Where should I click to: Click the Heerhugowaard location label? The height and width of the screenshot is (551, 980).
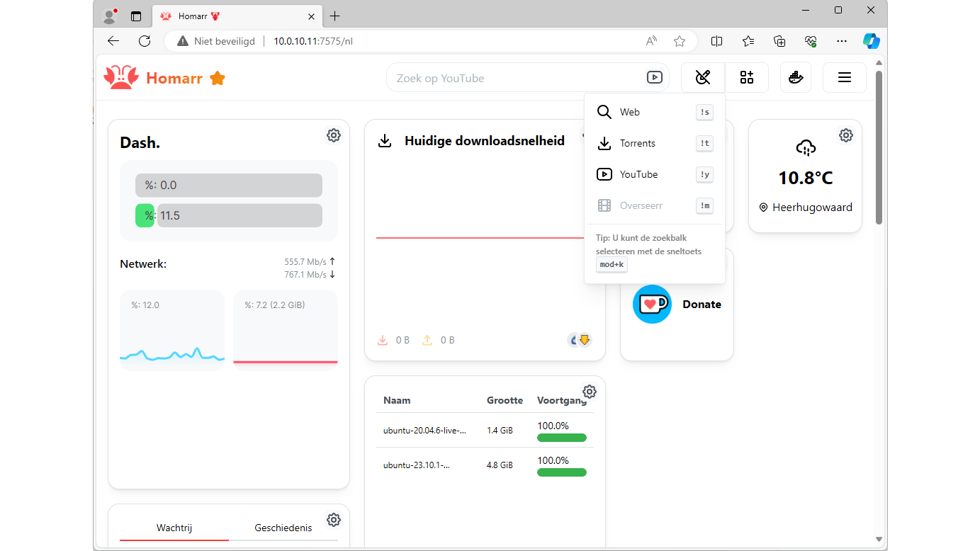tap(812, 208)
